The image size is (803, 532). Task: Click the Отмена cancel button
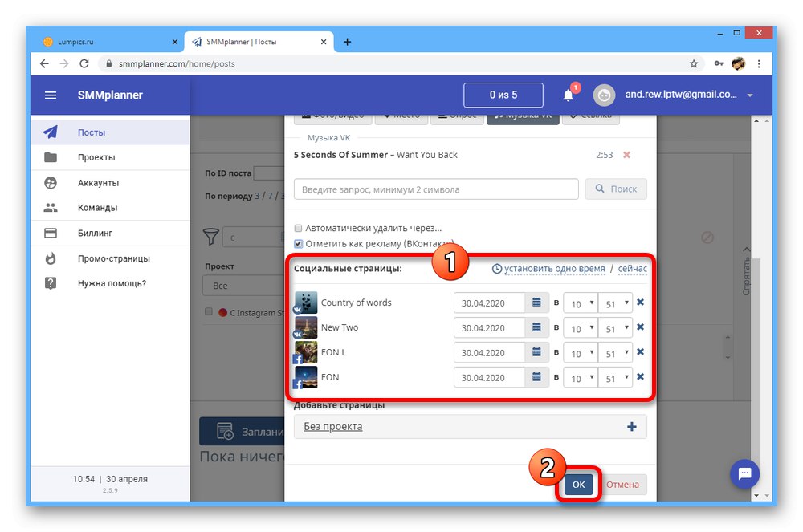tap(623, 485)
